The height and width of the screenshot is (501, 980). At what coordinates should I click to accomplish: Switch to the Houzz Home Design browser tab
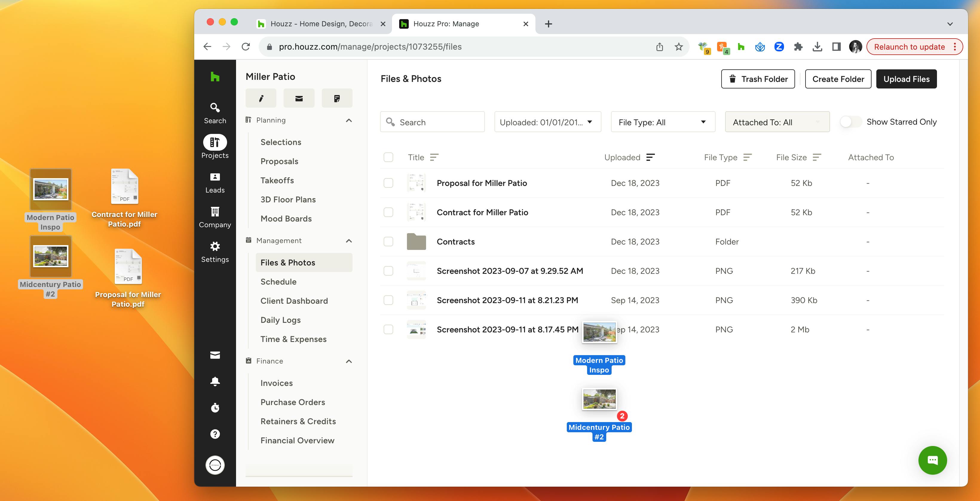(x=321, y=24)
